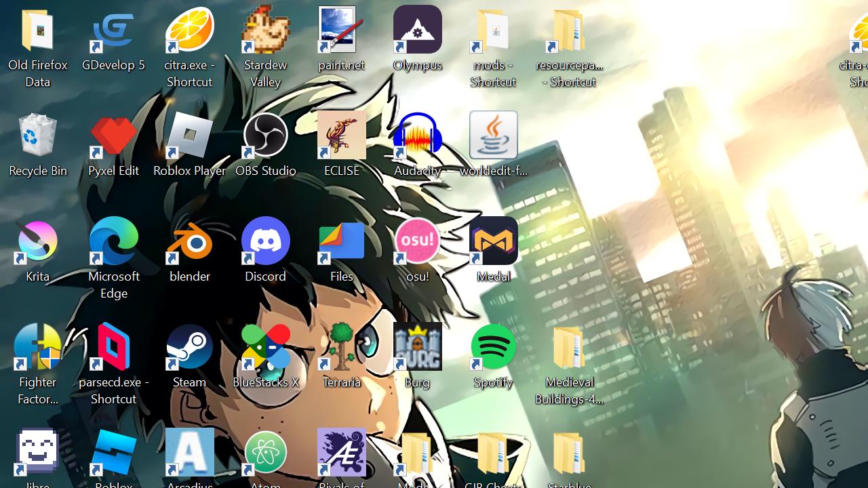The height and width of the screenshot is (488, 868).
Task: Click the Terraria tree icon
Action: [x=342, y=348]
